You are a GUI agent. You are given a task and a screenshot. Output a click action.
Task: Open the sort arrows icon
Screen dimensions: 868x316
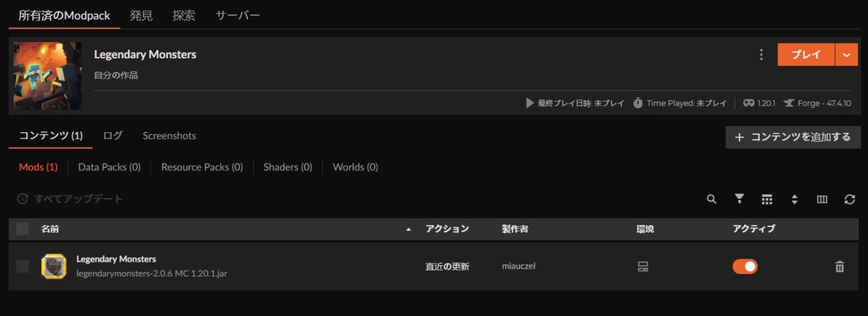click(795, 199)
